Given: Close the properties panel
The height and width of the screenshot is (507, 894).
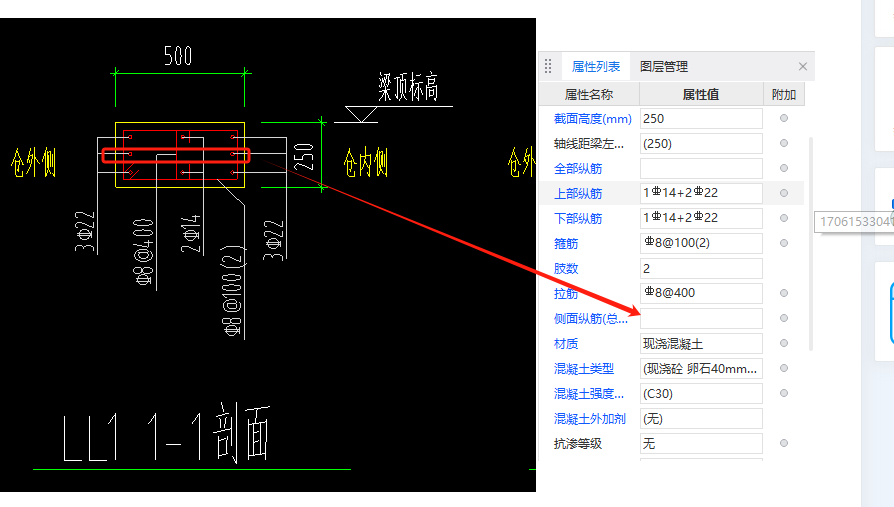Looking at the screenshot, I should pyautogui.click(x=803, y=67).
